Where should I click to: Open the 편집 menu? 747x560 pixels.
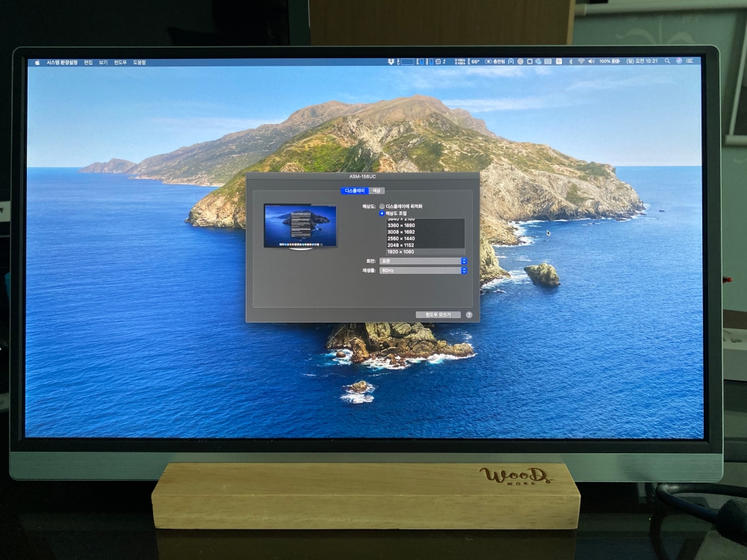click(88, 63)
